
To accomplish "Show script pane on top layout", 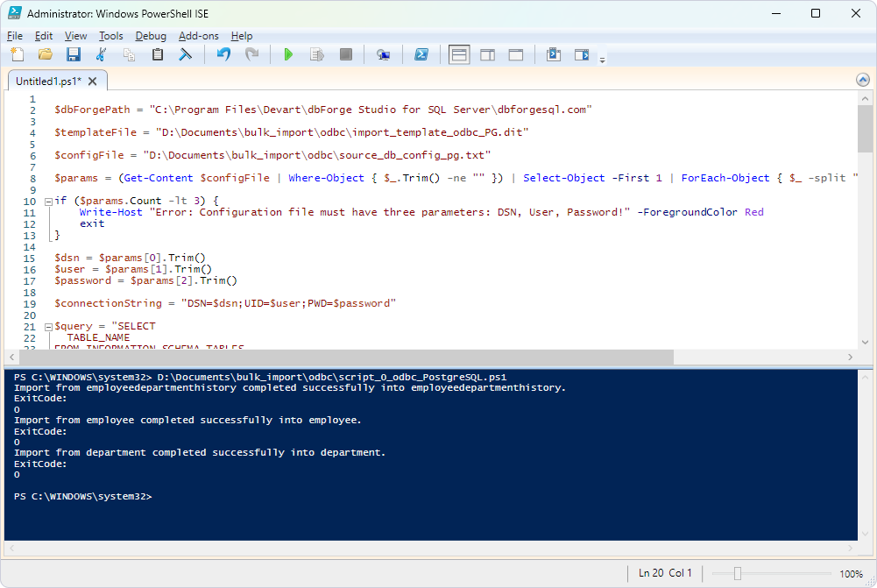I will coord(459,55).
